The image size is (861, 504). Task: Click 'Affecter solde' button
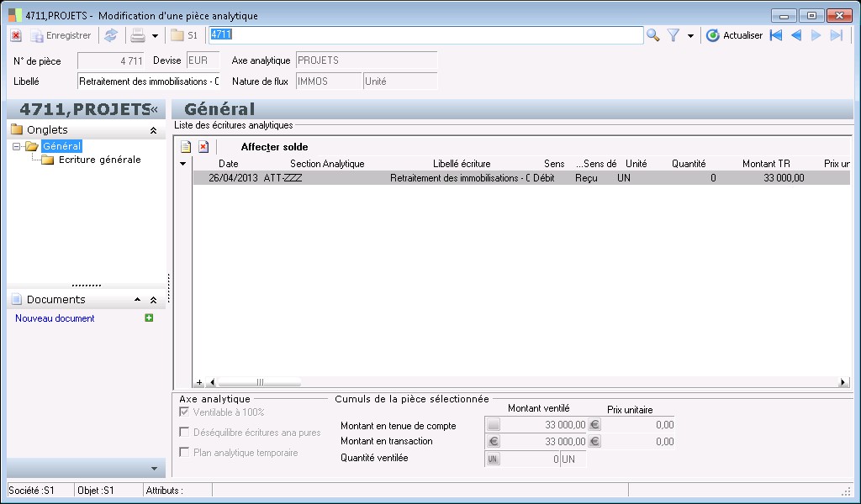(274, 147)
